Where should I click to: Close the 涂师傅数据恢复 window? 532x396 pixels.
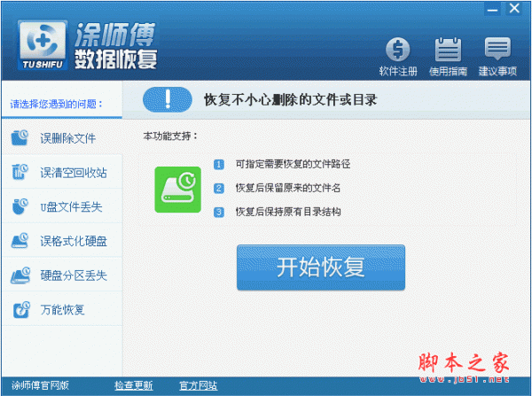(514, 9)
